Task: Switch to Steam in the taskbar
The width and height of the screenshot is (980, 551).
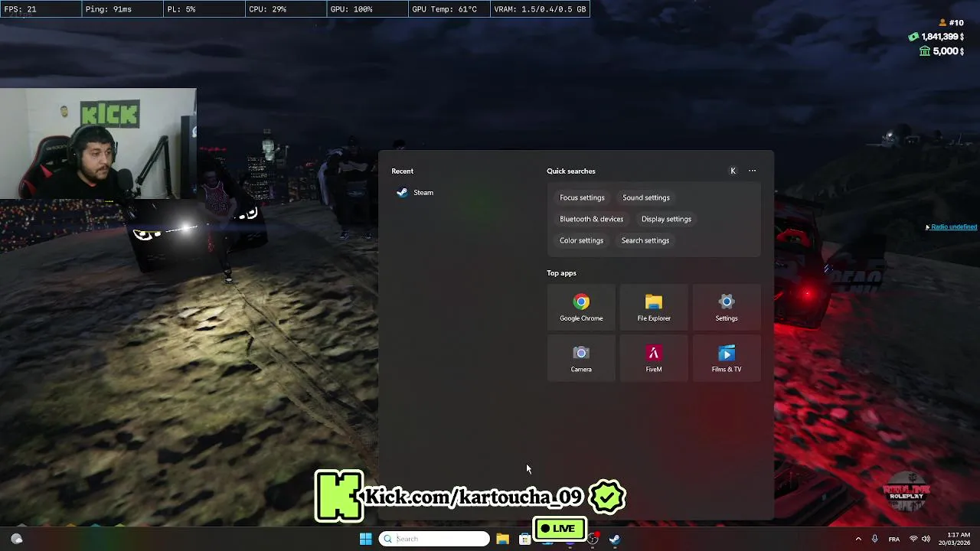Action: point(614,539)
